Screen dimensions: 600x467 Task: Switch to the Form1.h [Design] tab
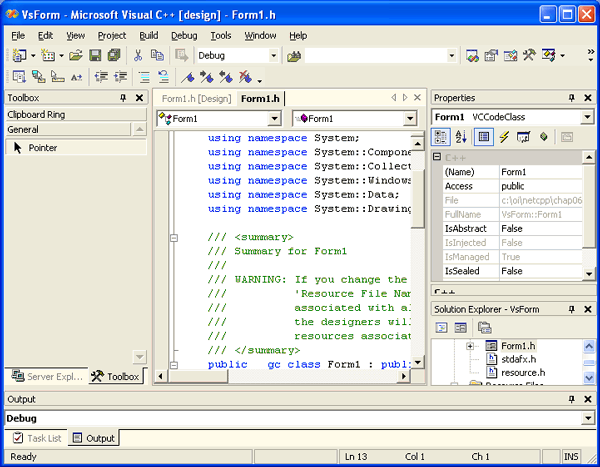(x=197, y=98)
